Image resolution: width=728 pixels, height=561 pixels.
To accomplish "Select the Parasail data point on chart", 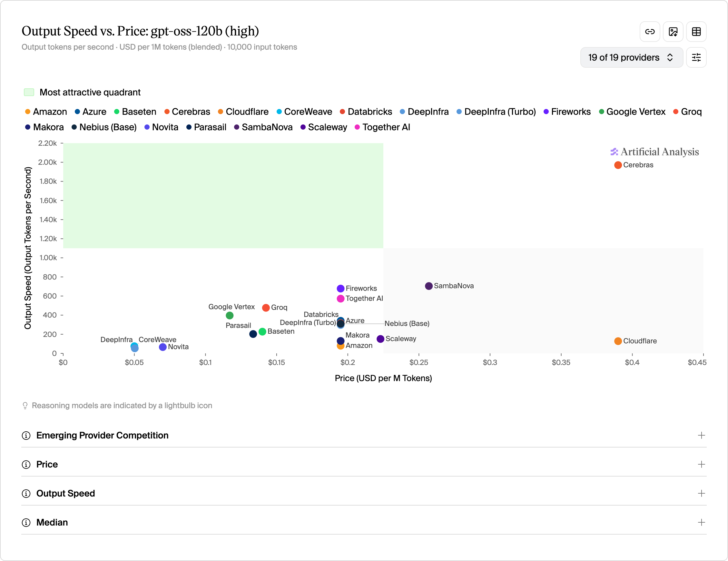I will tap(253, 334).
